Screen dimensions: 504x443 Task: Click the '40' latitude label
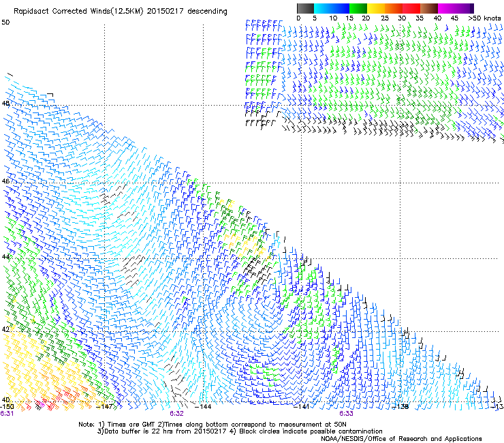coord(5,399)
